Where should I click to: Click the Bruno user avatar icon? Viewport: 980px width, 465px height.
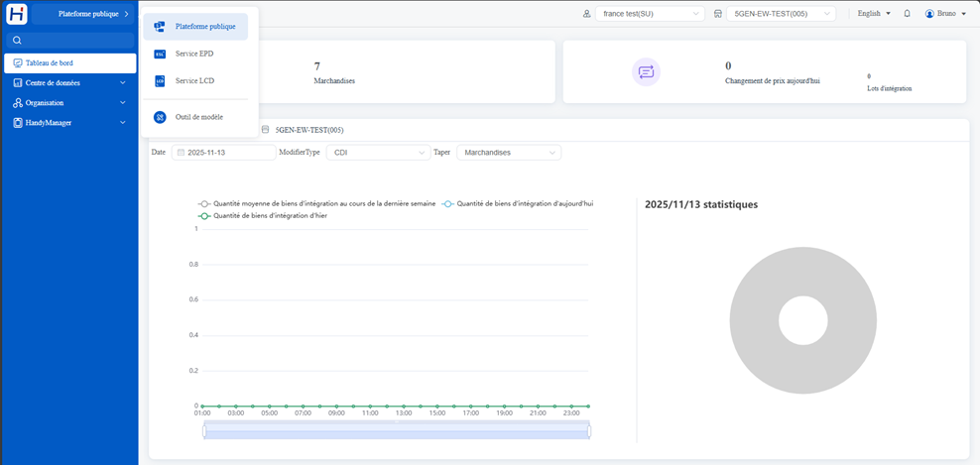929,13
